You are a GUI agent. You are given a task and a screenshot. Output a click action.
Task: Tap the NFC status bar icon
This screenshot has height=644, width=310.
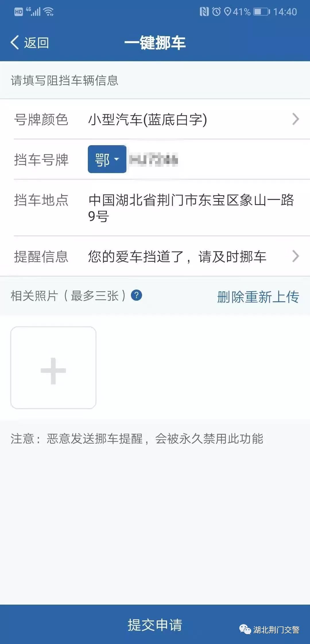[x=204, y=12]
